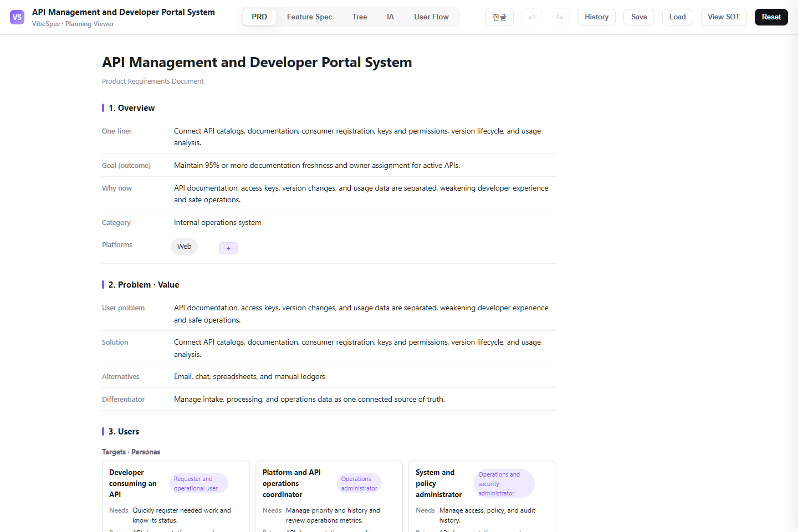Click the Goal (outcome) value text
Screen dimensions: 798x532
[x=317, y=165]
